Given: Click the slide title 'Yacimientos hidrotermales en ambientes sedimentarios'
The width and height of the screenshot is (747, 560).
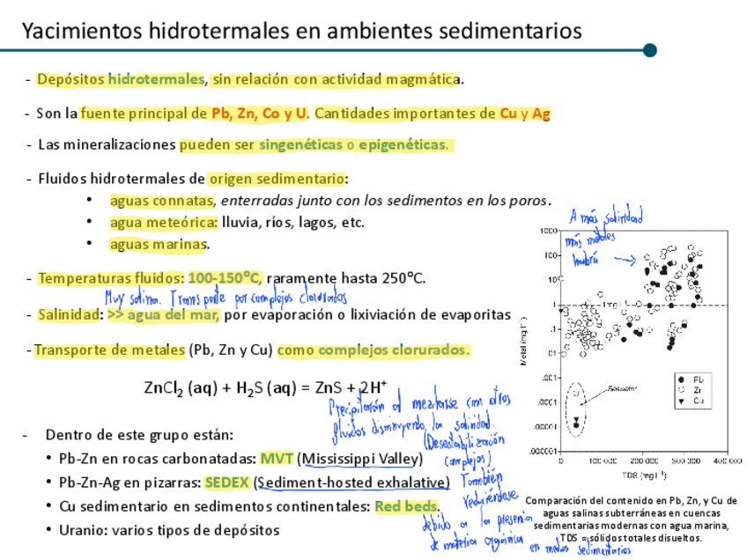Looking at the screenshot, I should coord(302,31).
